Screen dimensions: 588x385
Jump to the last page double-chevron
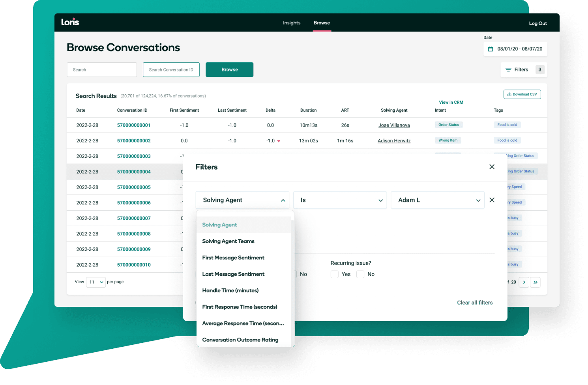coord(535,282)
